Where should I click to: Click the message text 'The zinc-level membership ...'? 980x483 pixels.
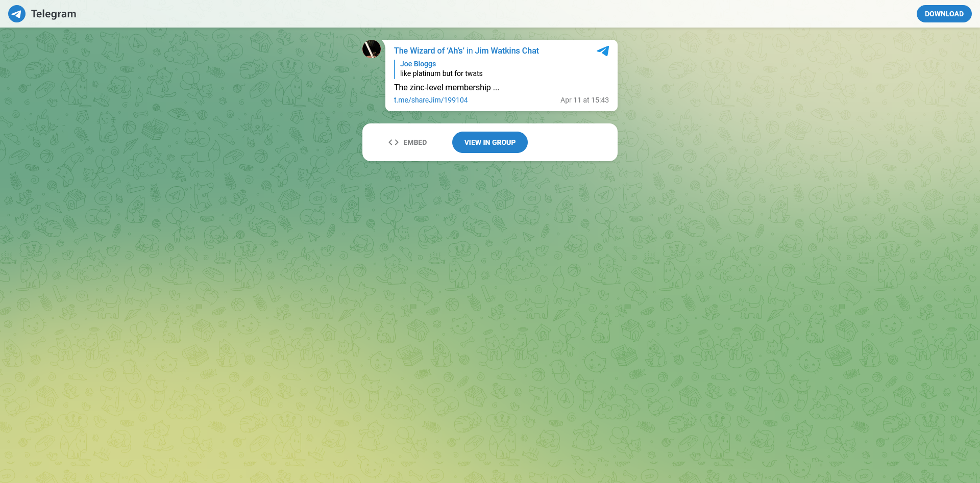(x=447, y=88)
